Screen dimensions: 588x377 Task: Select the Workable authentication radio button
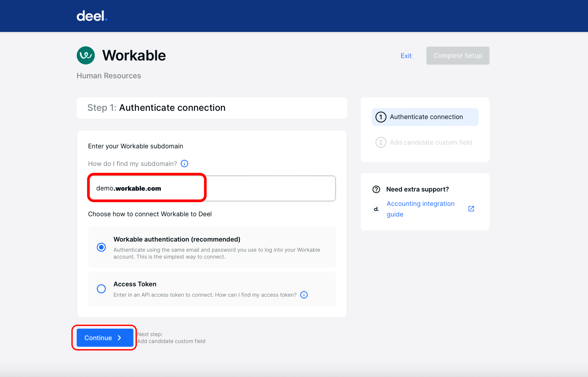[x=101, y=247]
